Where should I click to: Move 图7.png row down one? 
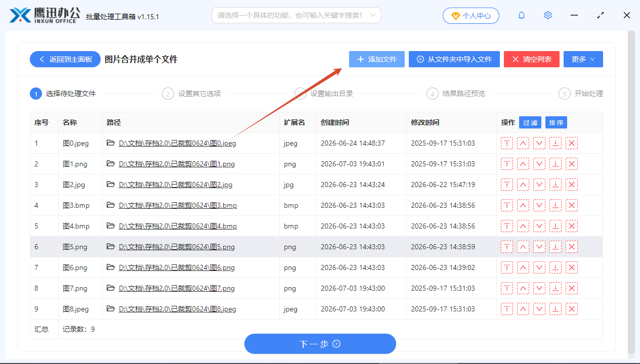pos(539,288)
